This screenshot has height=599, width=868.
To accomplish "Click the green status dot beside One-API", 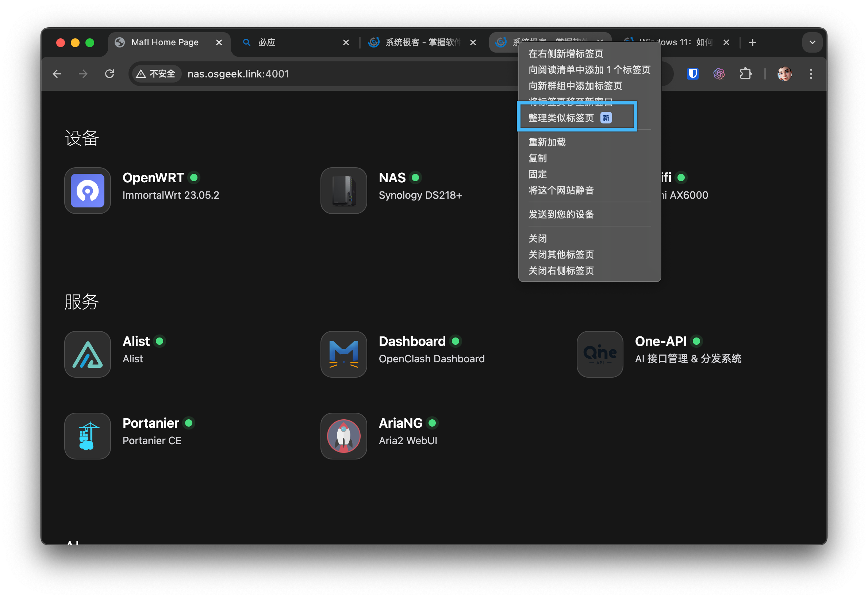I will pos(696,341).
